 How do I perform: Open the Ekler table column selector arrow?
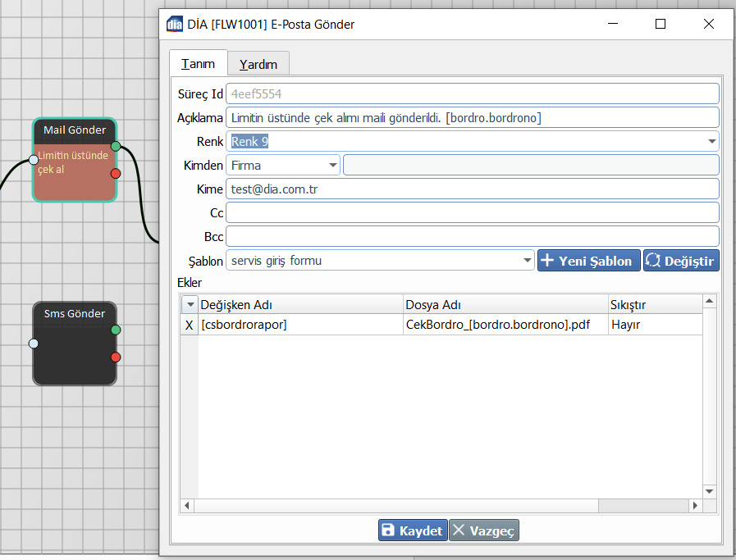[x=190, y=304]
